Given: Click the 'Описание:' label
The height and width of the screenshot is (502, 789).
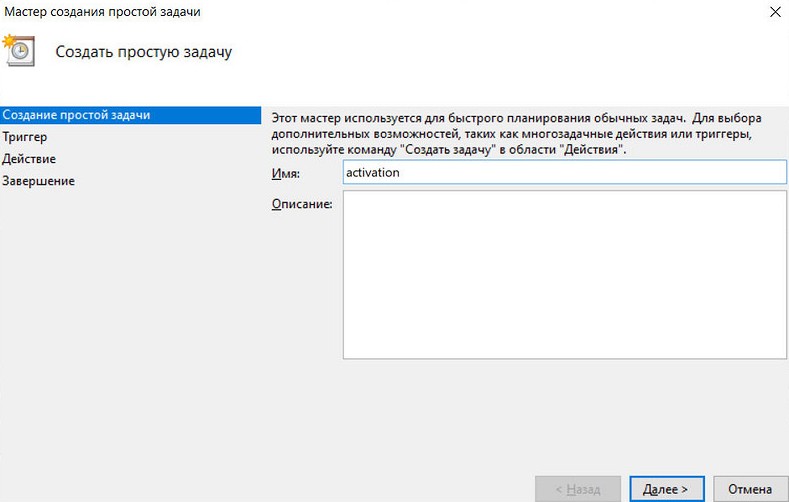Looking at the screenshot, I should tap(301, 203).
